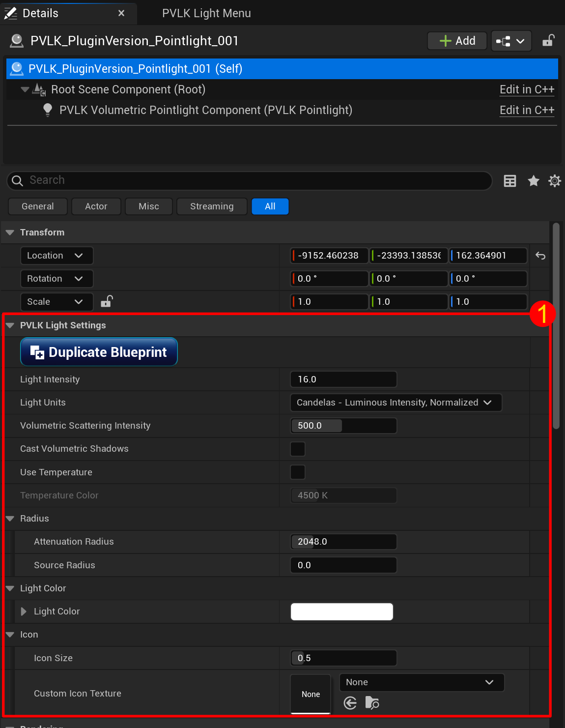Open the property matrix table view icon
565x728 pixels.
pos(510,181)
